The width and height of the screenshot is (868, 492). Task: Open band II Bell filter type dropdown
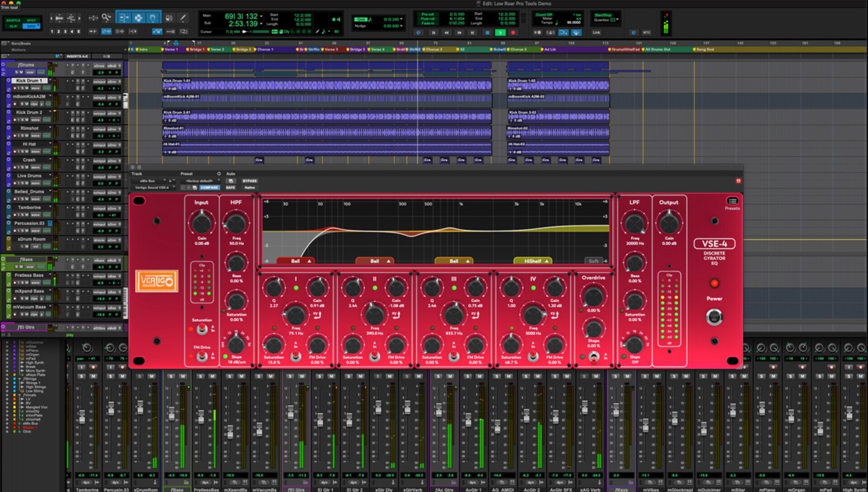375,261
